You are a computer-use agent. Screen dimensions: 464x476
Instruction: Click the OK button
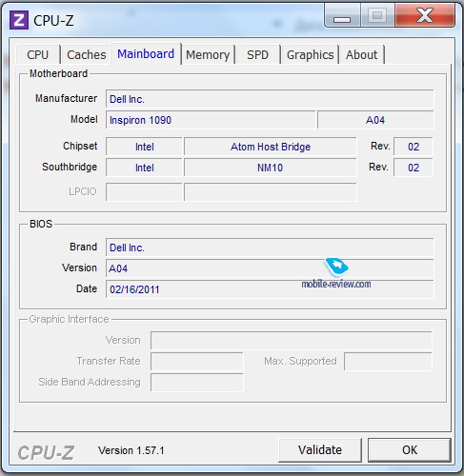[410, 450]
